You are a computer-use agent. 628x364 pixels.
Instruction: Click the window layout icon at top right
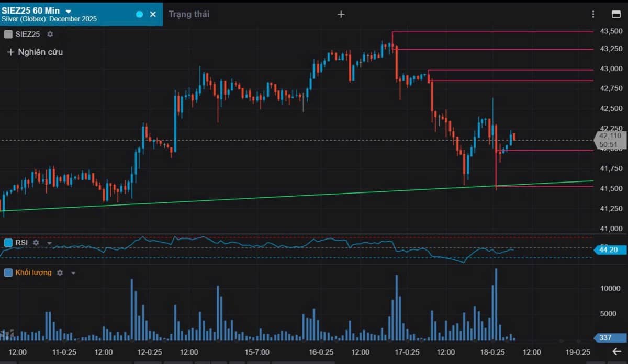tap(615, 14)
